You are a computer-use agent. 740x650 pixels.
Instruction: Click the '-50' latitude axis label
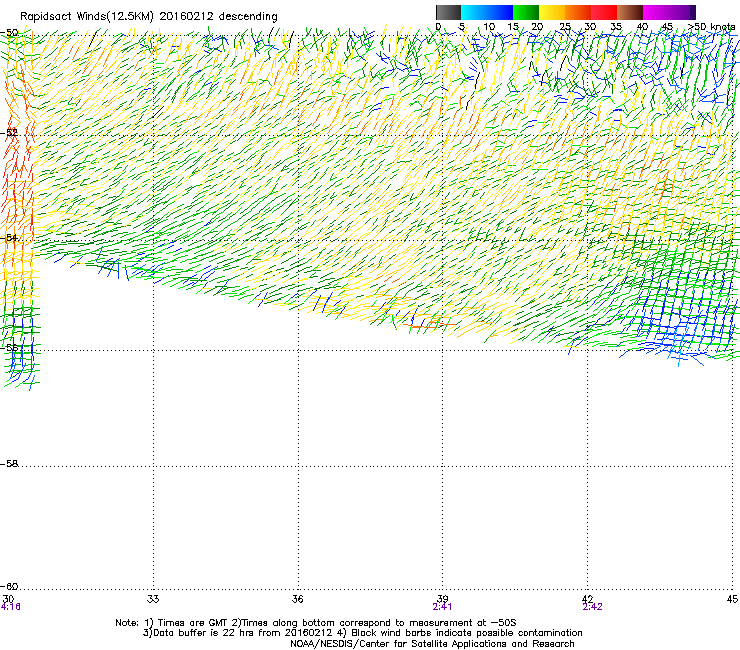point(9,33)
